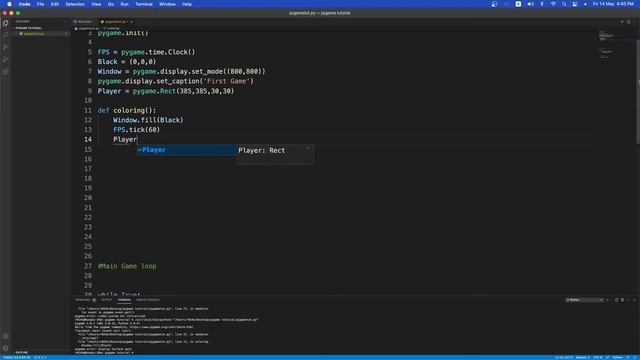Image resolution: width=640 pixels, height=360 pixels.
Task: Split the terminal panel
Action: [x=616, y=300]
